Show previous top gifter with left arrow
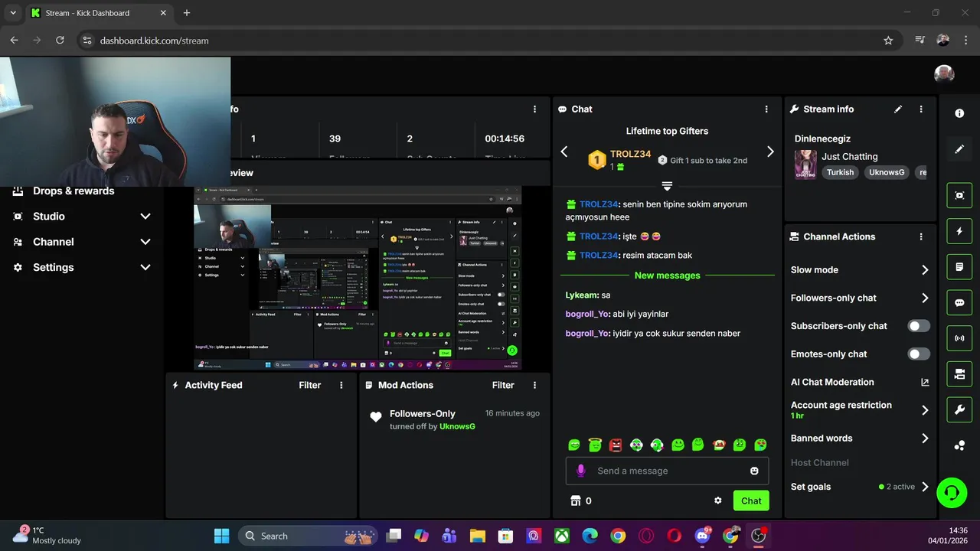 click(x=564, y=152)
